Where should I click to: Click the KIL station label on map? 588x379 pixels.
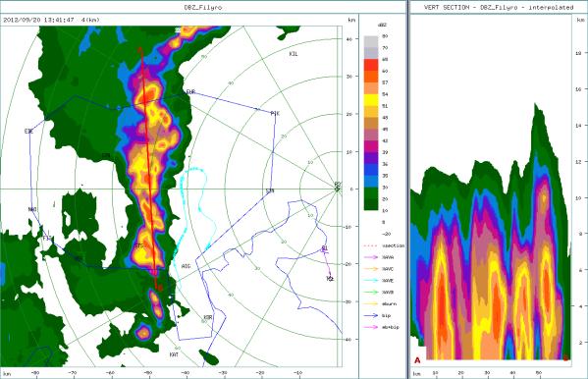pyautogui.click(x=294, y=54)
